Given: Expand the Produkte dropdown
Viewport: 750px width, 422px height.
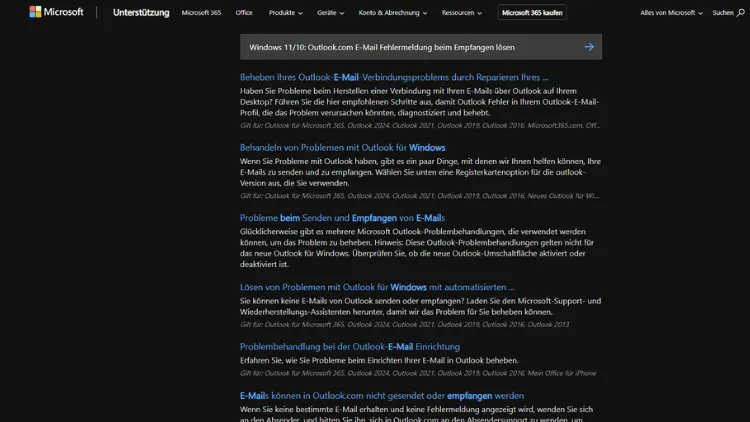Looking at the screenshot, I should 286,13.
